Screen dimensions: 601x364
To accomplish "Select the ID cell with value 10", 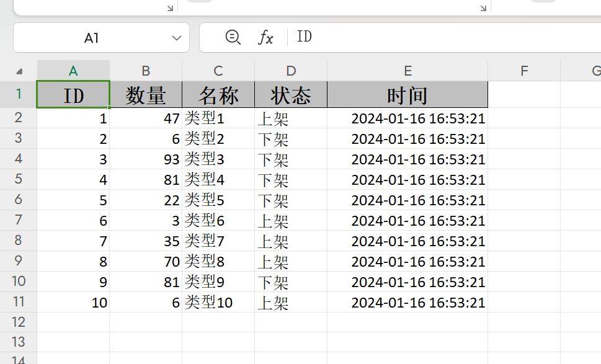I will [x=73, y=303].
